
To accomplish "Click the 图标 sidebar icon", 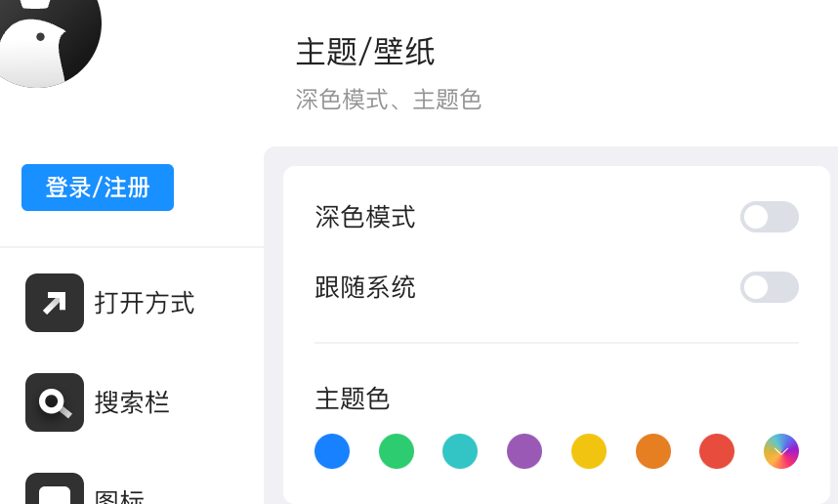I will coord(55,488).
